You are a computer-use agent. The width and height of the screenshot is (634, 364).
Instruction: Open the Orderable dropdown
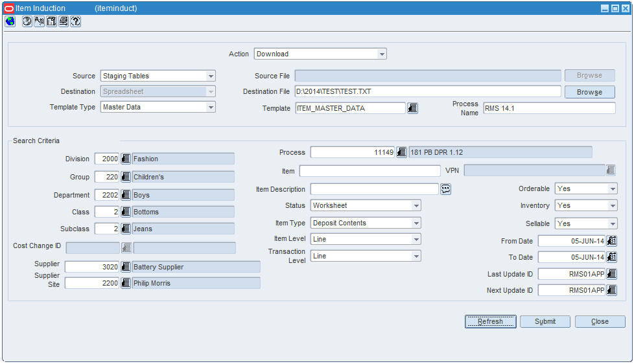tap(586, 188)
